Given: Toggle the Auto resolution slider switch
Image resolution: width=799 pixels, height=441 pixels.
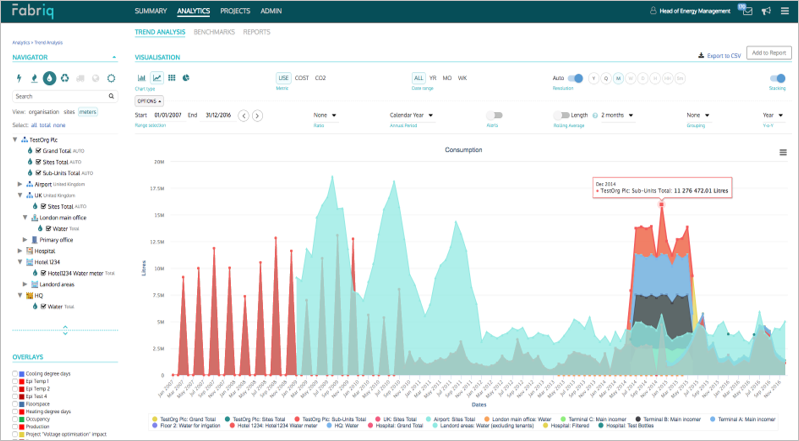Looking at the screenshot, I should pyautogui.click(x=575, y=78).
